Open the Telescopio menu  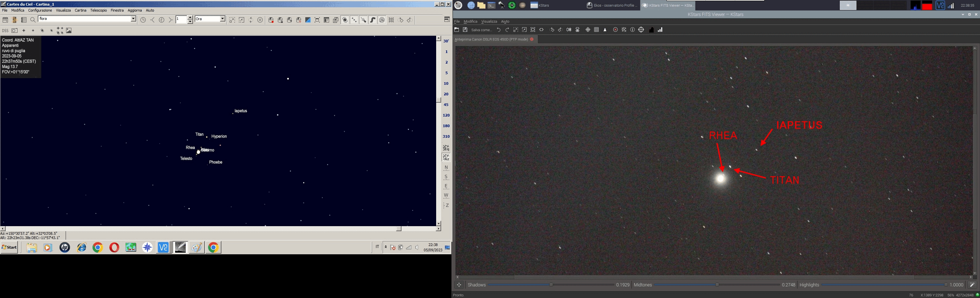coord(98,11)
